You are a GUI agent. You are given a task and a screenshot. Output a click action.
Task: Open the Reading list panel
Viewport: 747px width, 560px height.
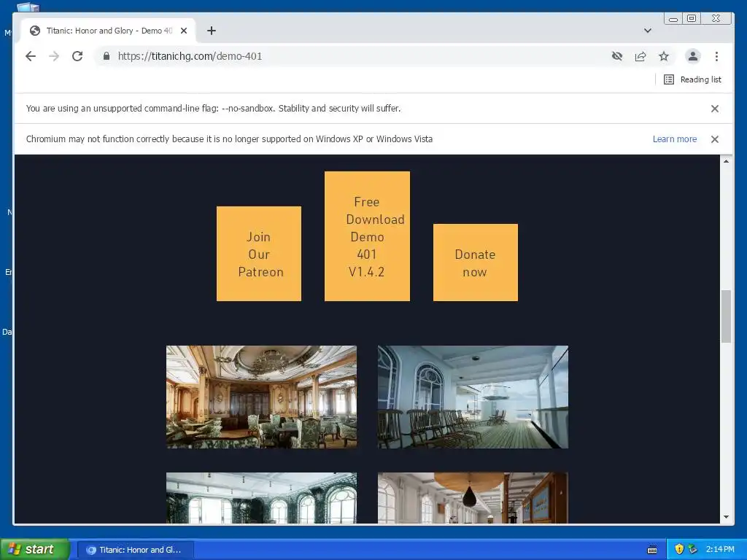[692, 79]
